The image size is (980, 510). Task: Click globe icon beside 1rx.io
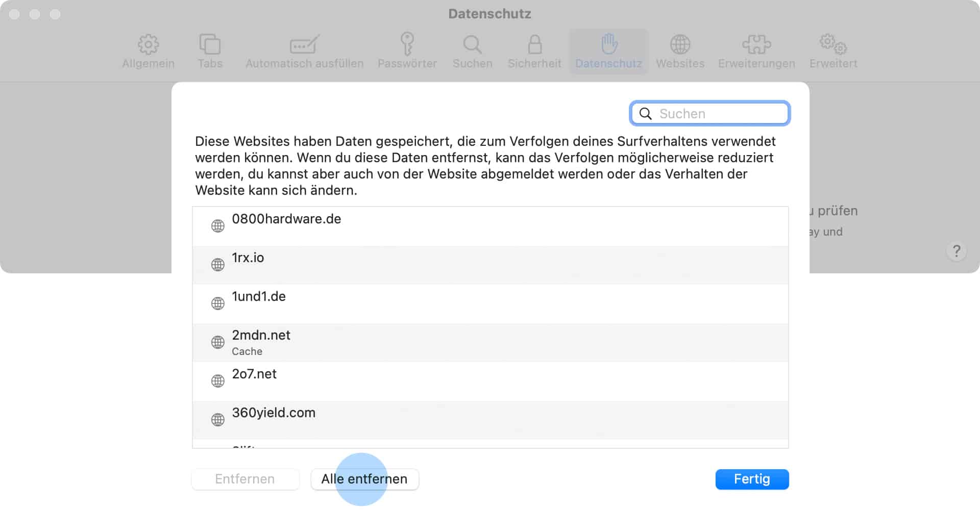coord(218,265)
